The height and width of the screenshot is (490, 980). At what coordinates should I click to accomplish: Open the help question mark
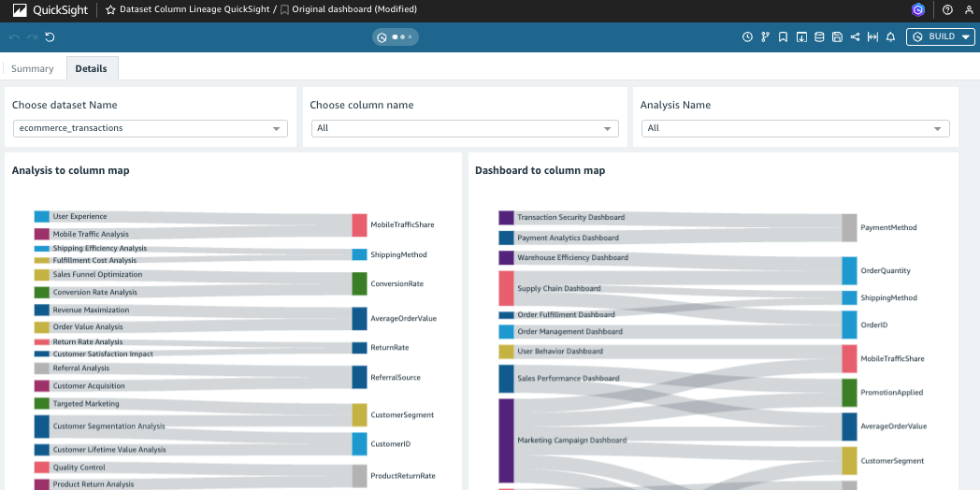tap(947, 10)
